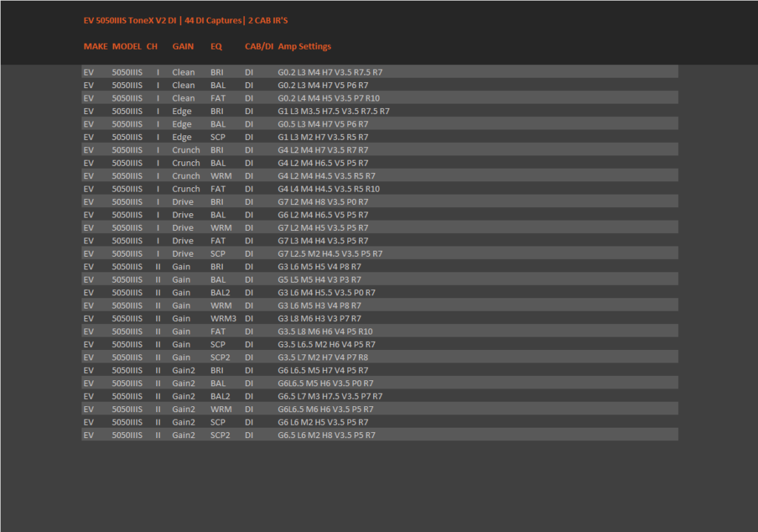Click BAL2 in the Gain G3 L6 M4 row

(221, 292)
